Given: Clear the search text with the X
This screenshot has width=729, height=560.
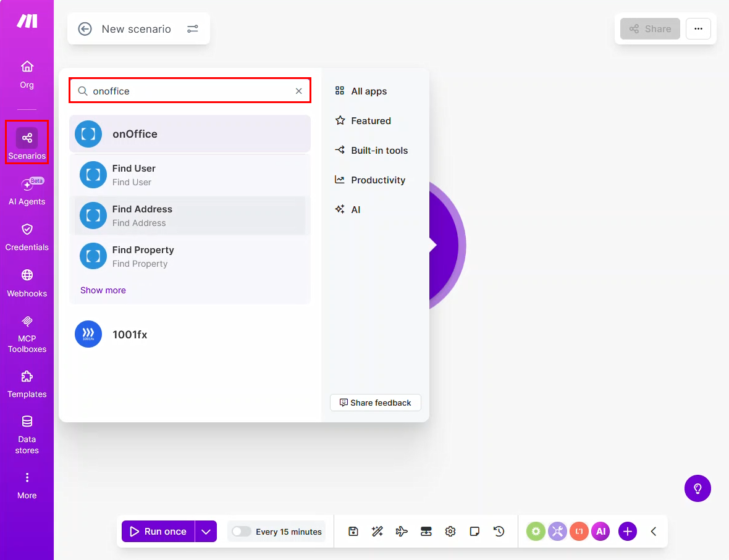Looking at the screenshot, I should tap(298, 91).
